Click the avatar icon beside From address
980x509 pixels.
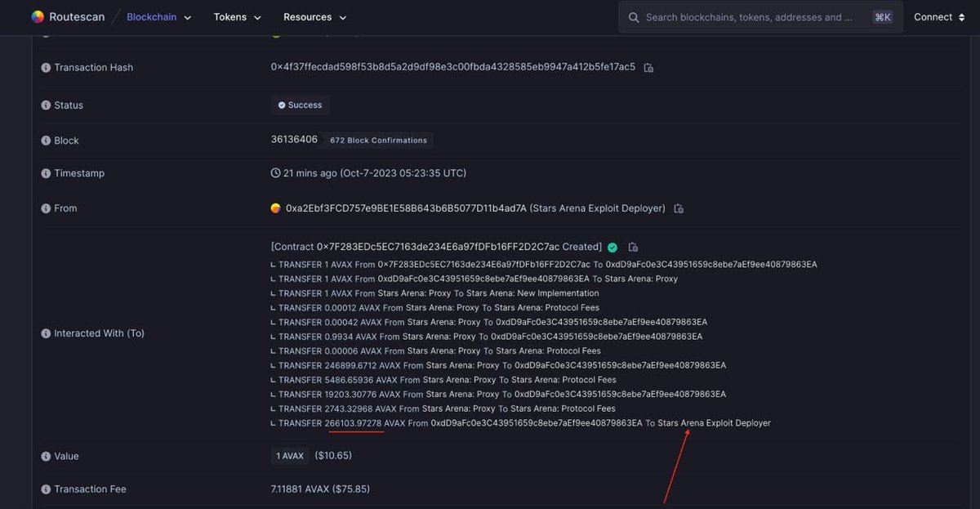click(x=276, y=208)
